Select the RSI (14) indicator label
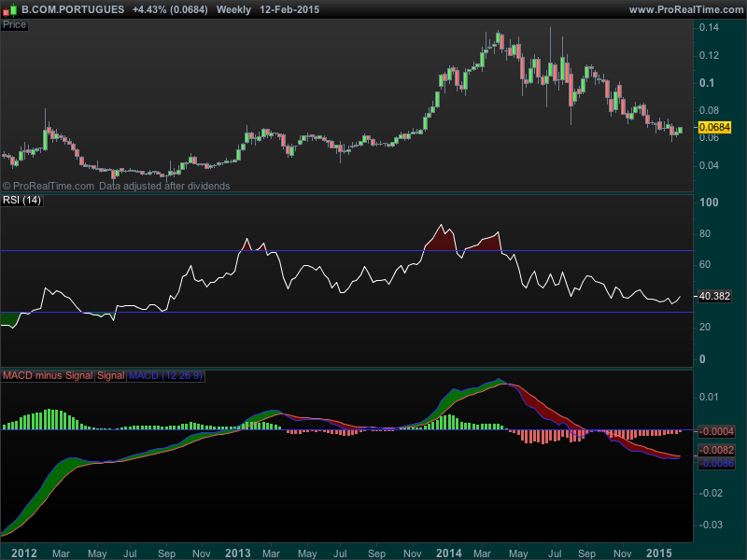The image size is (747, 560). (x=22, y=201)
